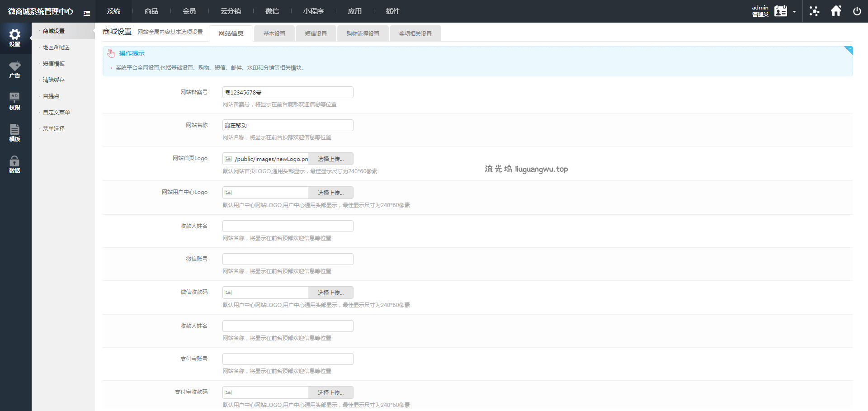Click the home icon in top bar
The height and width of the screenshot is (411, 868).
pyautogui.click(x=836, y=11)
